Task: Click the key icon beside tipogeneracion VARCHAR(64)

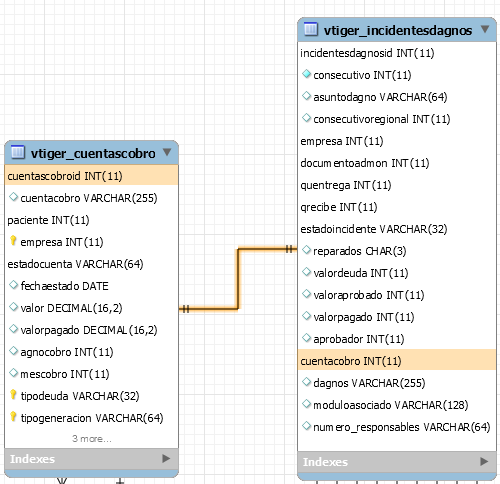Action: (13, 417)
